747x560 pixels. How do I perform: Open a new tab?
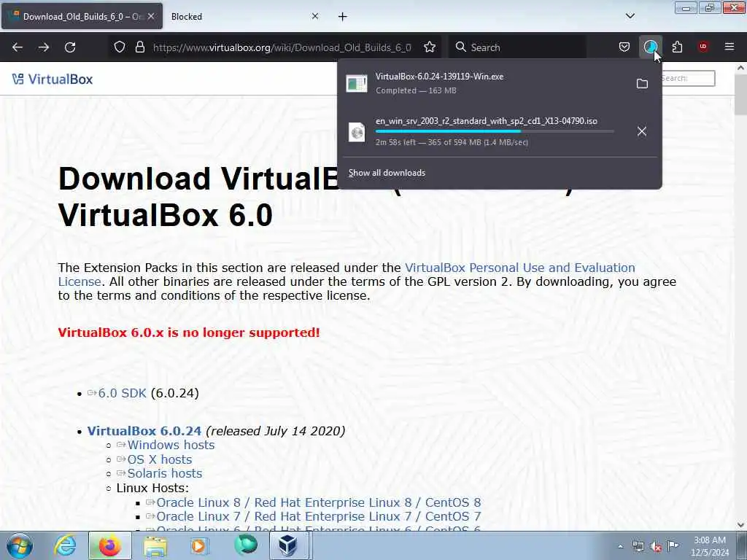tap(343, 17)
